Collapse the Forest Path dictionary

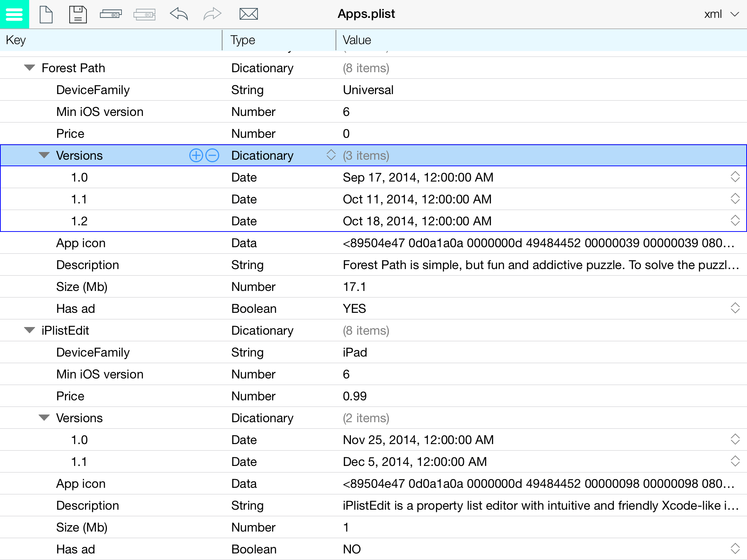click(30, 68)
